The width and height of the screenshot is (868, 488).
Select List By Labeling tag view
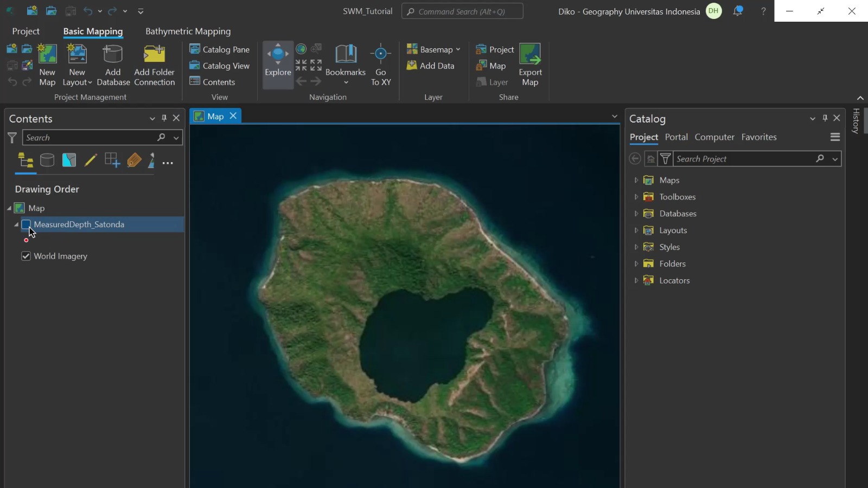[x=134, y=160]
